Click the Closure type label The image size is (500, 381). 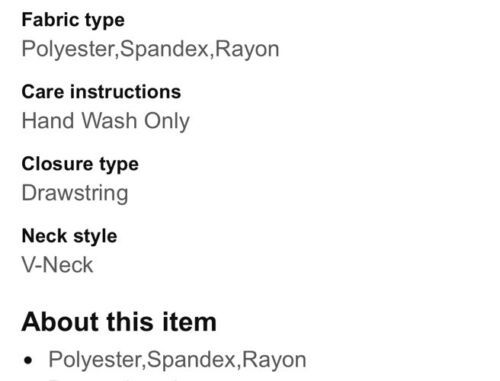click(x=80, y=164)
